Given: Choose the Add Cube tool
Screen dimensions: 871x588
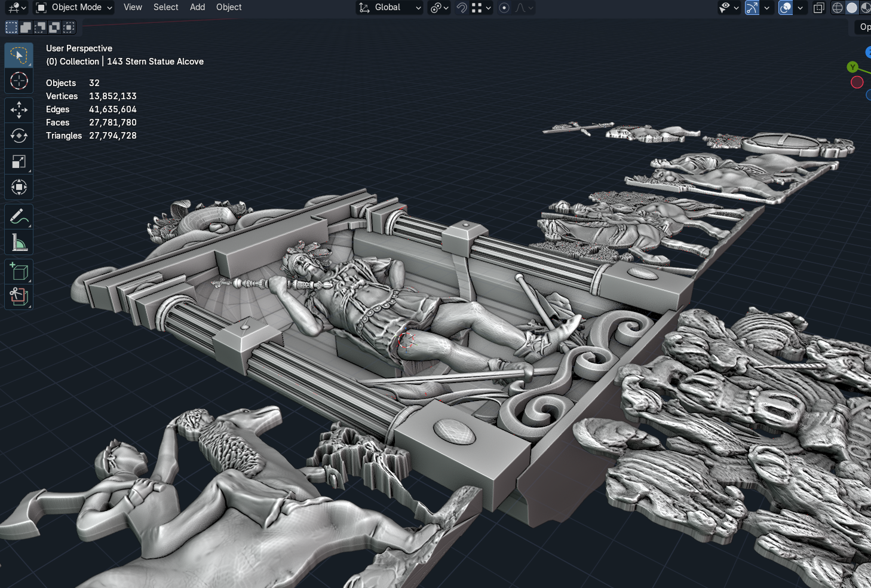Looking at the screenshot, I should coord(19,272).
